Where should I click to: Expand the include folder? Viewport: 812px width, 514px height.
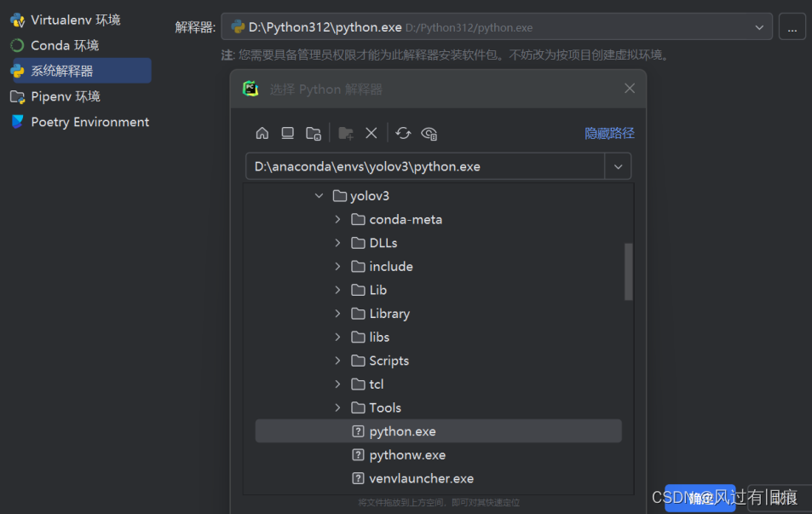(337, 266)
